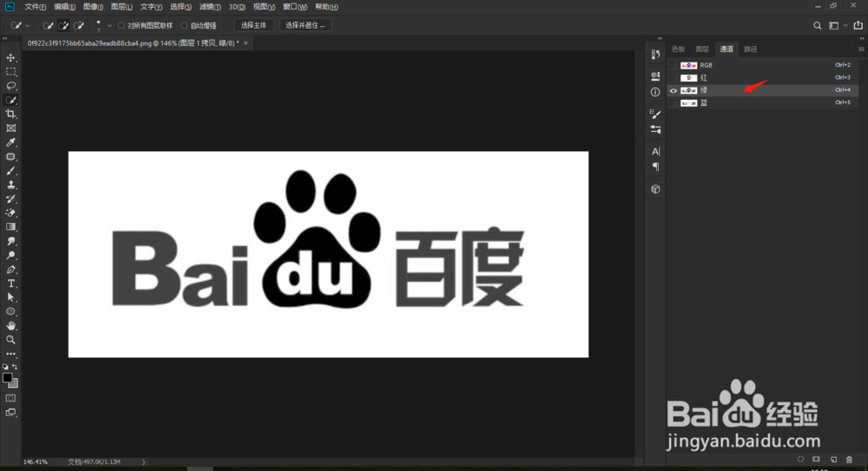Click the 选择并遮住 button

point(305,25)
